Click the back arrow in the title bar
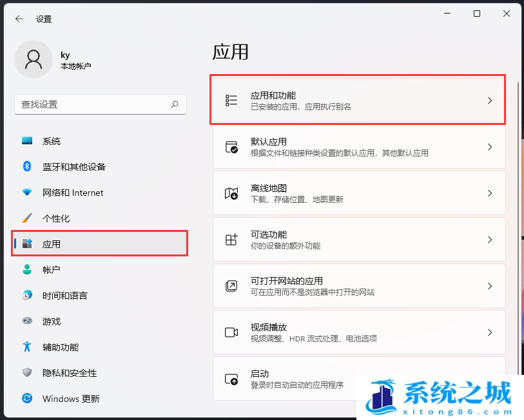 pos(19,19)
